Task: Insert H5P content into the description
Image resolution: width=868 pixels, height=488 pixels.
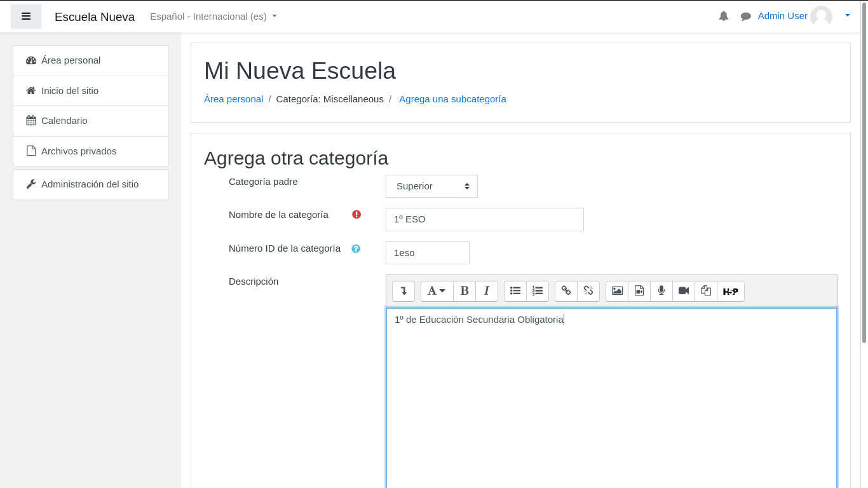Action: (x=730, y=291)
